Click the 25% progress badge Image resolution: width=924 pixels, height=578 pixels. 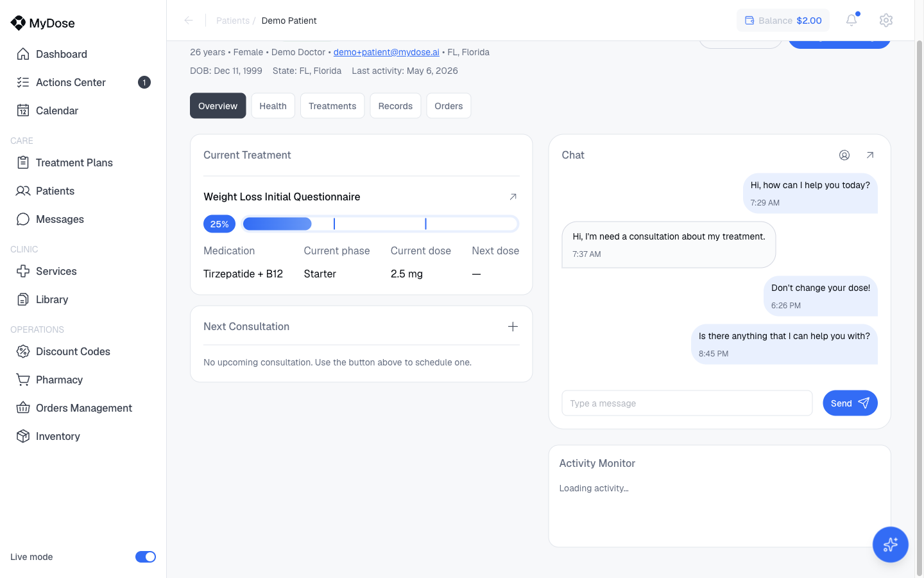click(219, 224)
